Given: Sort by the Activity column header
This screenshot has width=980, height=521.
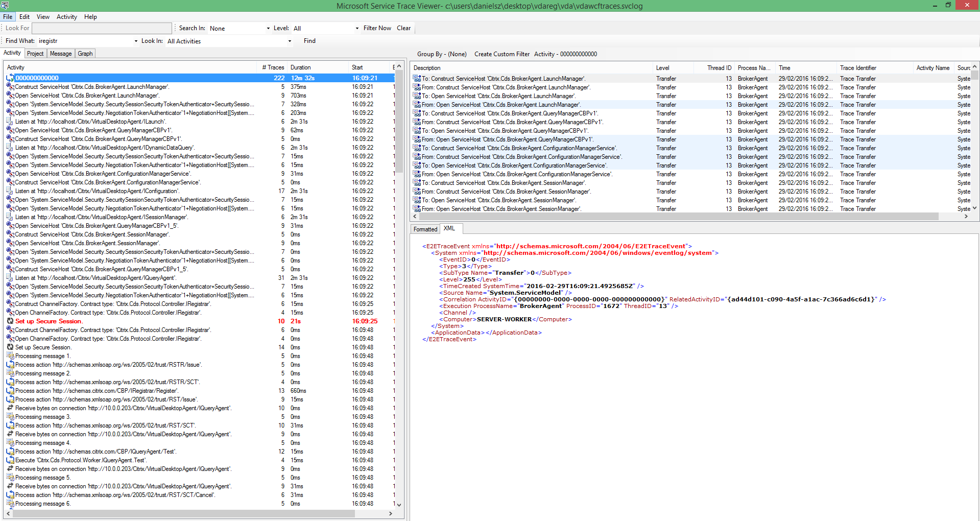Looking at the screenshot, I should [x=131, y=67].
